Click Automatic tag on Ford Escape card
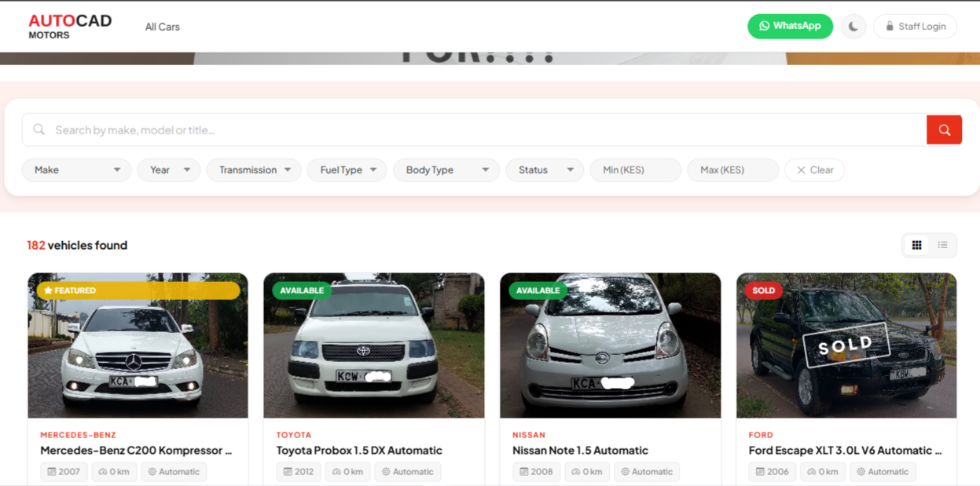Screen dimensions: 980x486 [x=883, y=472]
